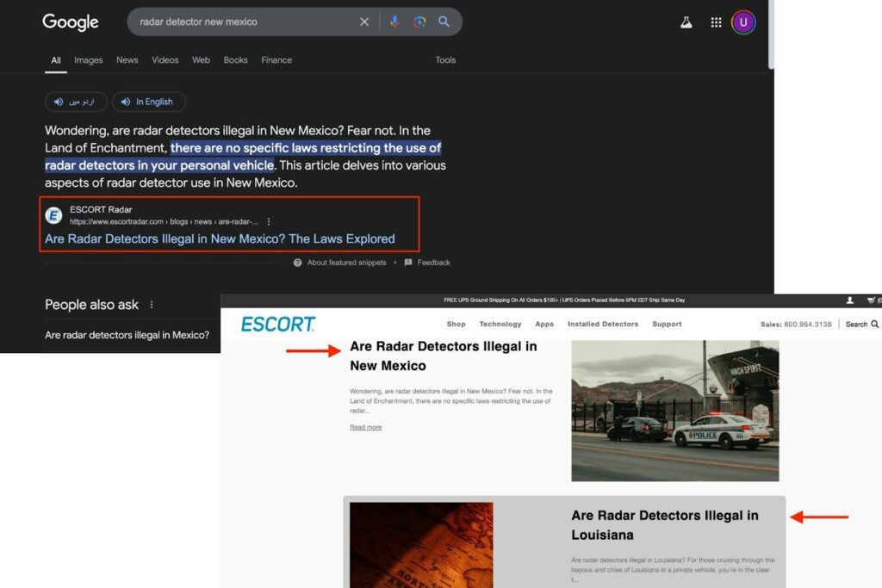
Task: Open 'Are Radar Detectors Illegal in New Mexico? The Laws Explored'
Action: (220, 239)
